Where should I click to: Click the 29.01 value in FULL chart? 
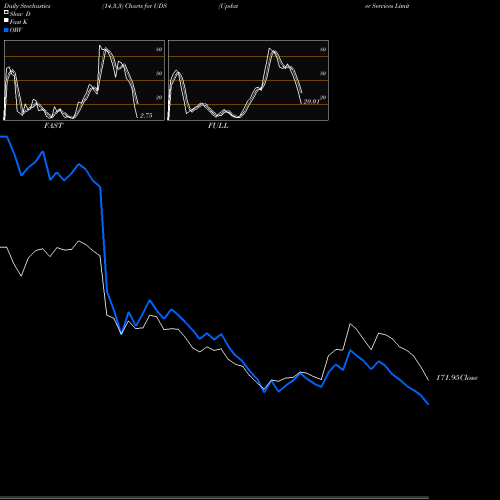click(311, 101)
